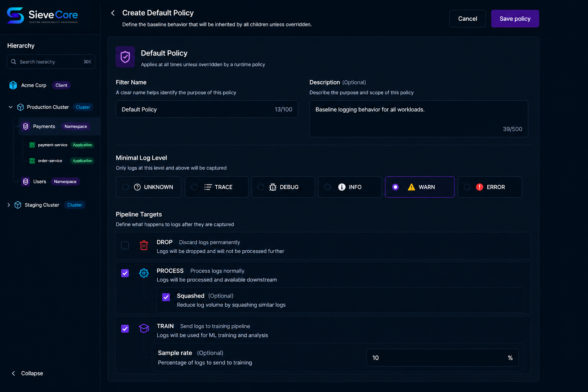Screen dimensions: 588x392
Task: Click the PROCESS gear icon
Action: click(x=144, y=273)
